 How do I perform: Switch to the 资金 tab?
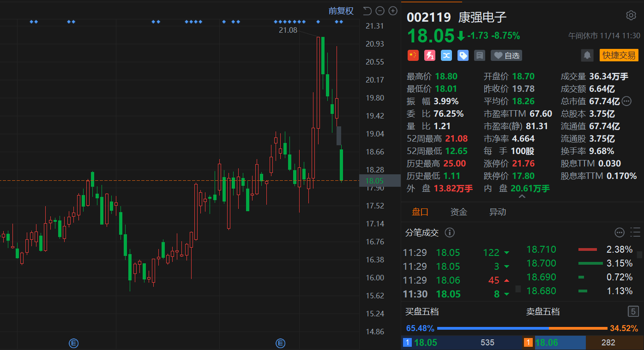pos(459,212)
